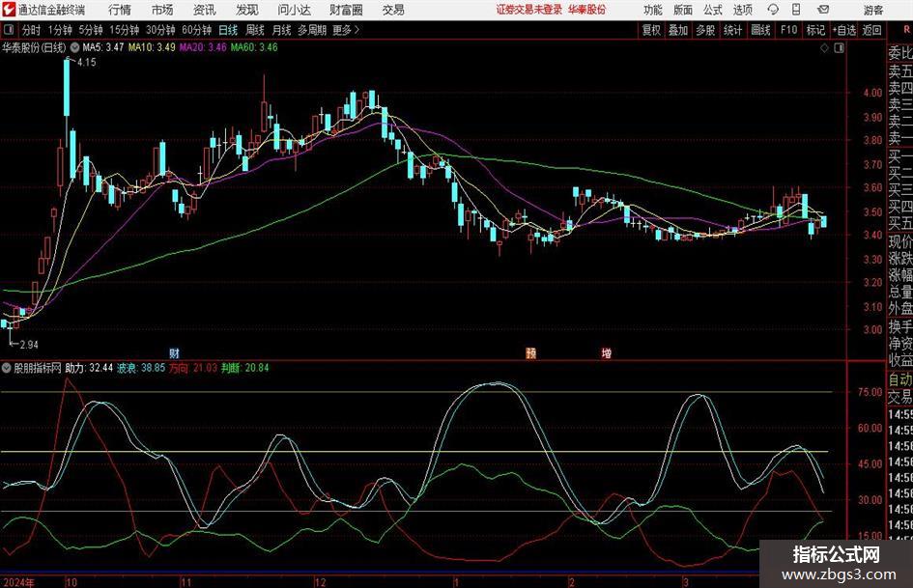
Task: Switch to 分时 chart period
Action: coord(31,30)
